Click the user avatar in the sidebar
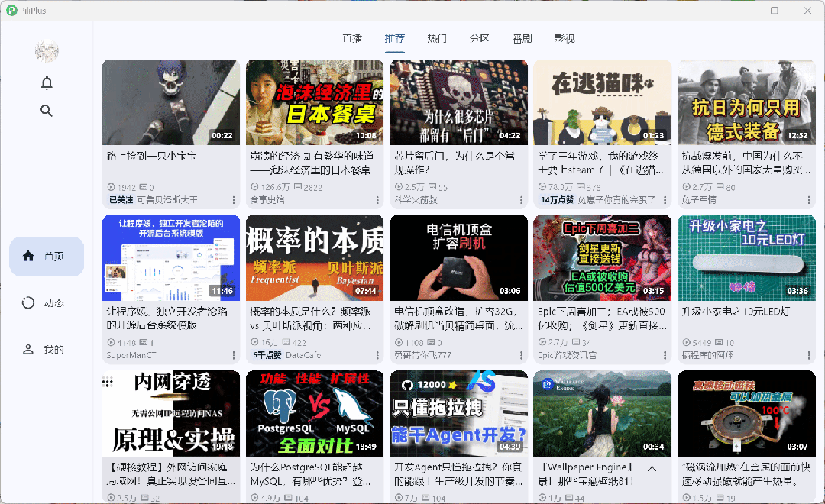Viewport: 825px width, 504px height. point(46,51)
